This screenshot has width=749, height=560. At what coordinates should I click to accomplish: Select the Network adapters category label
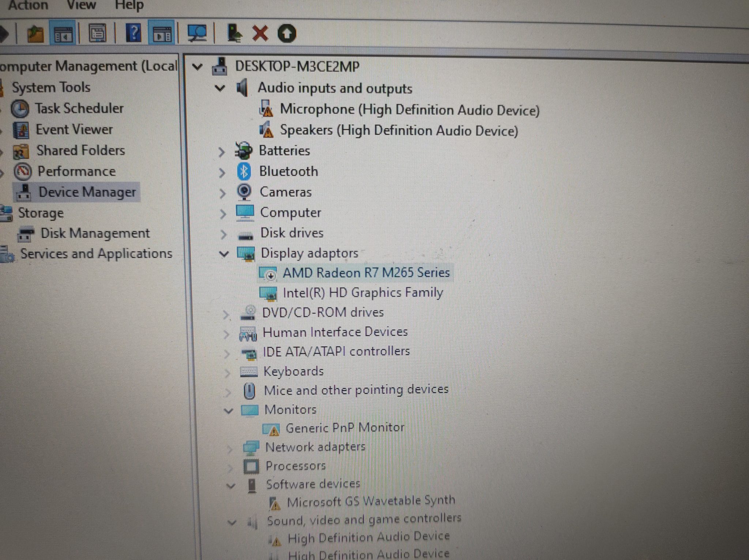[x=316, y=447]
